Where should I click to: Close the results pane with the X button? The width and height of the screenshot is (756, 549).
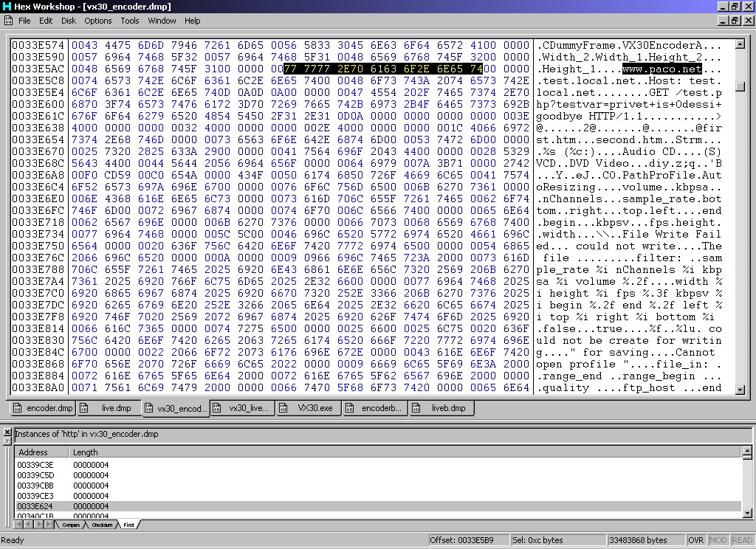coord(7,432)
